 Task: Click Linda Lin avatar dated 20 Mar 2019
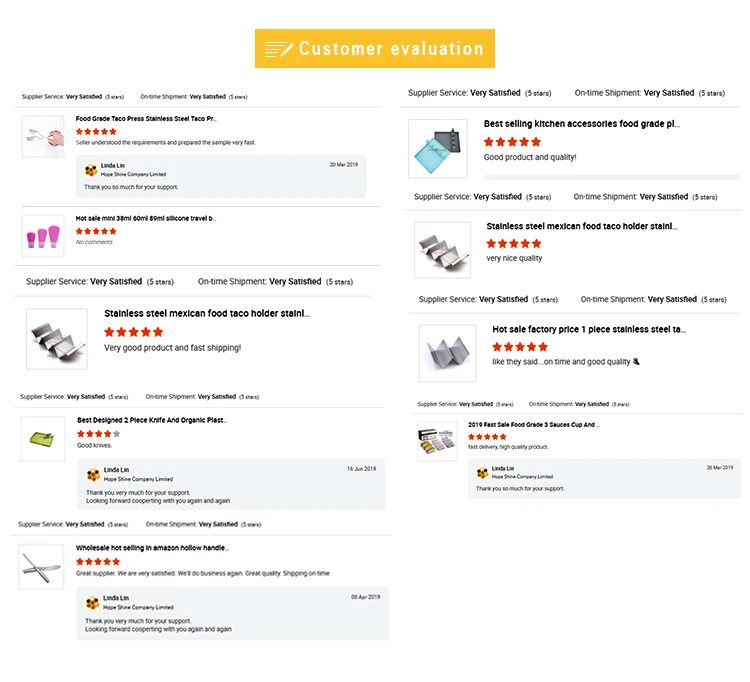click(x=91, y=169)
